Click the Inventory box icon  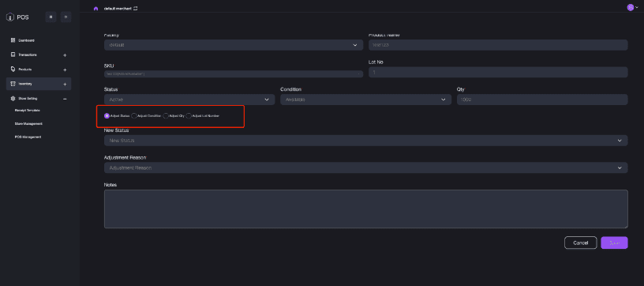tap(13, 84)
